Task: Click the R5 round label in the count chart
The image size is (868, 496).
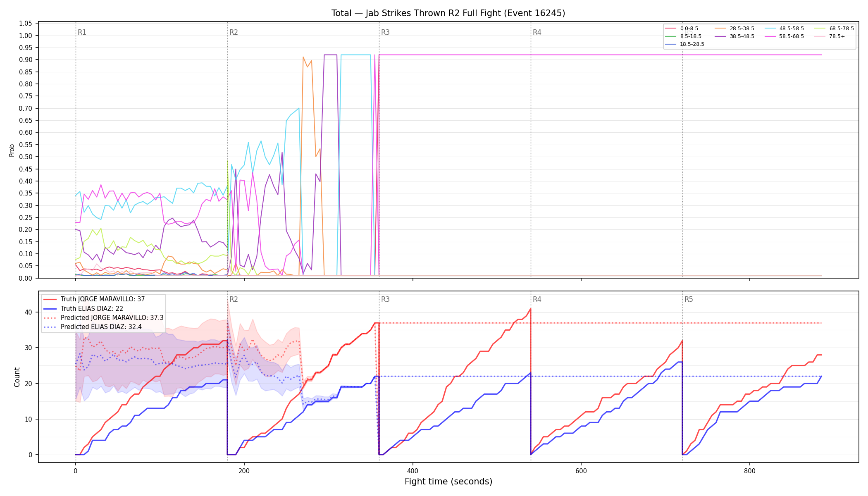Action: (689, 299)
